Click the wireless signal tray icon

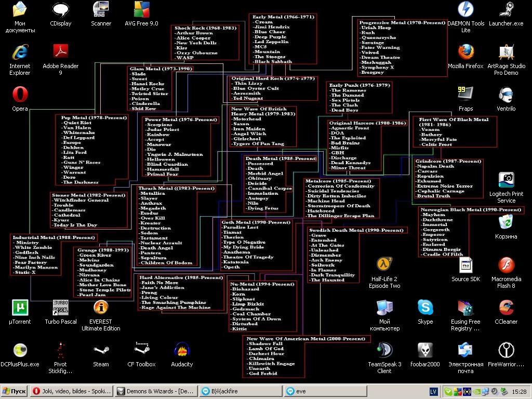click(x=467, y=392)
